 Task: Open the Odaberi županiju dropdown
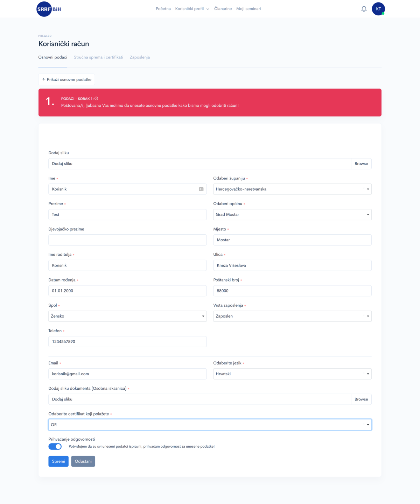(292, 189)
